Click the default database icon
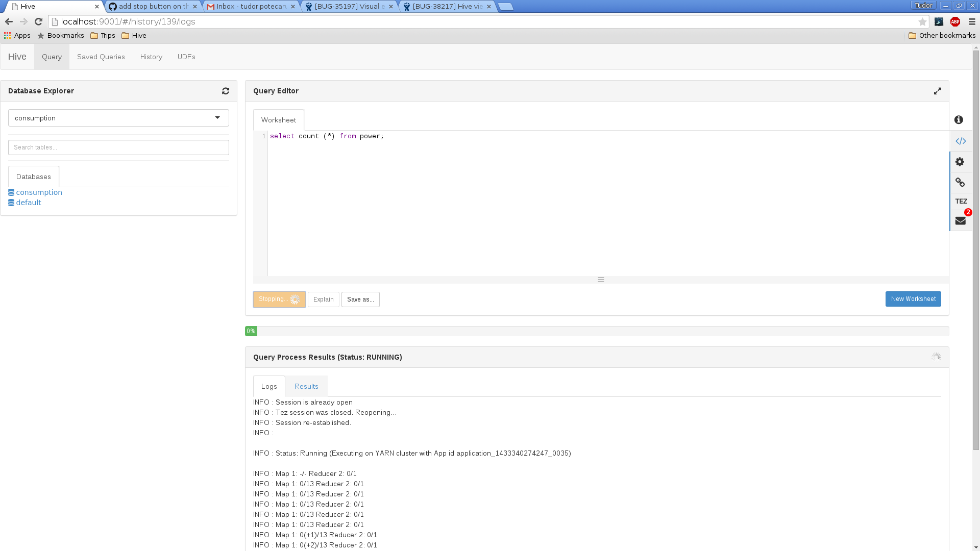 pyautogui.click(x=11, y=203)
